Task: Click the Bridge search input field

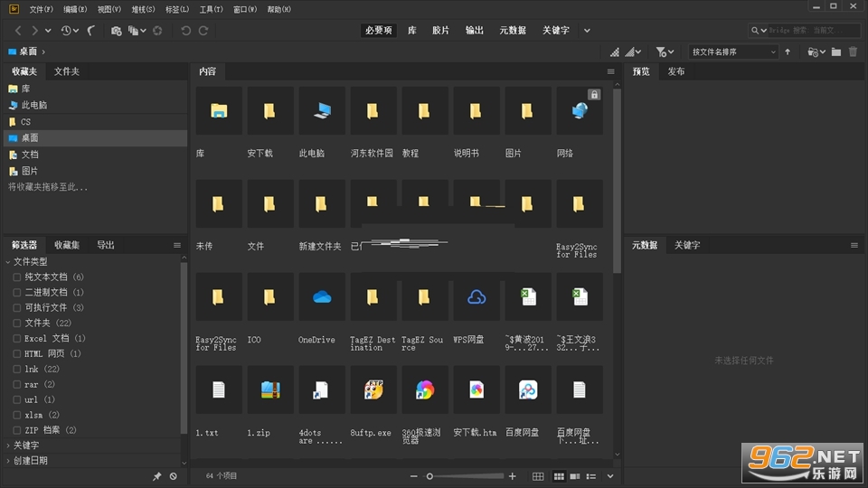Action: (x=813, y=31)
